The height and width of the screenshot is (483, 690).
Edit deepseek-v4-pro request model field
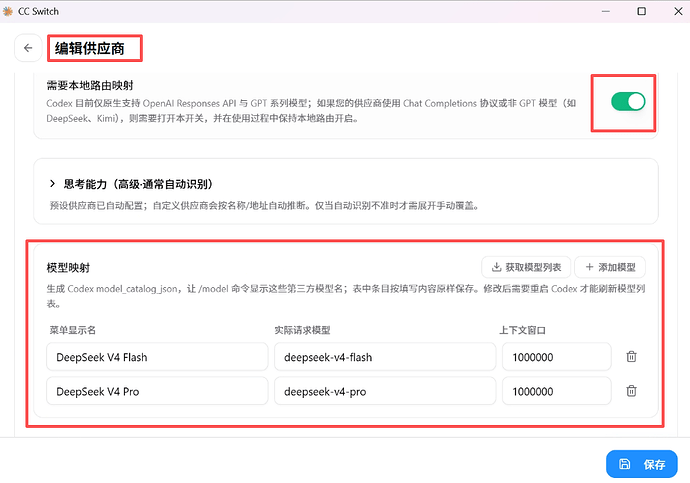point(385,391)
